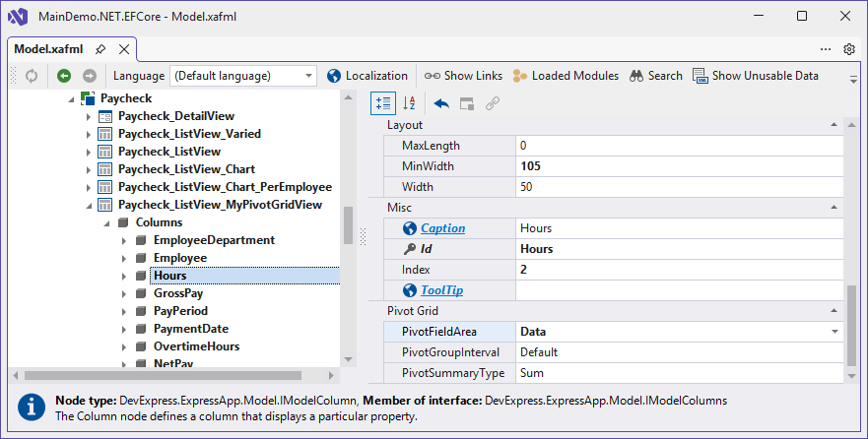Screen dimensions: 868x439
Task: Click the globe icon beside ToolTip
Action: pyautogui.click(x=410, y=290)
